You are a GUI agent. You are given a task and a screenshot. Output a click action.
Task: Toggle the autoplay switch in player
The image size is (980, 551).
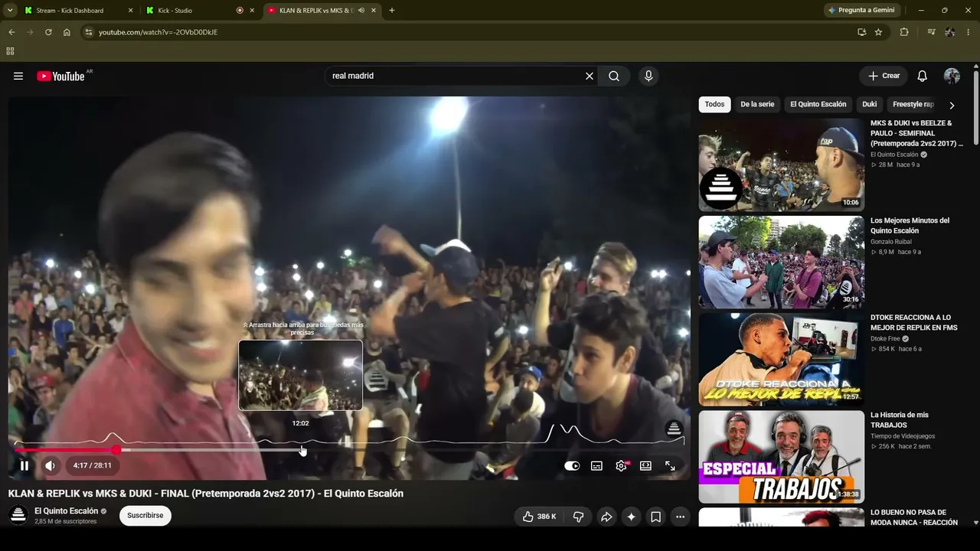click(572, 465)
